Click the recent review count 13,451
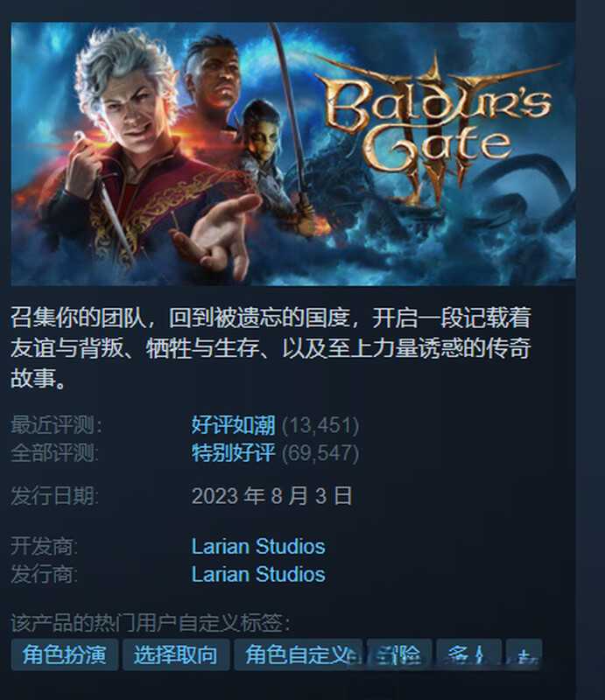 coord(320,425)
